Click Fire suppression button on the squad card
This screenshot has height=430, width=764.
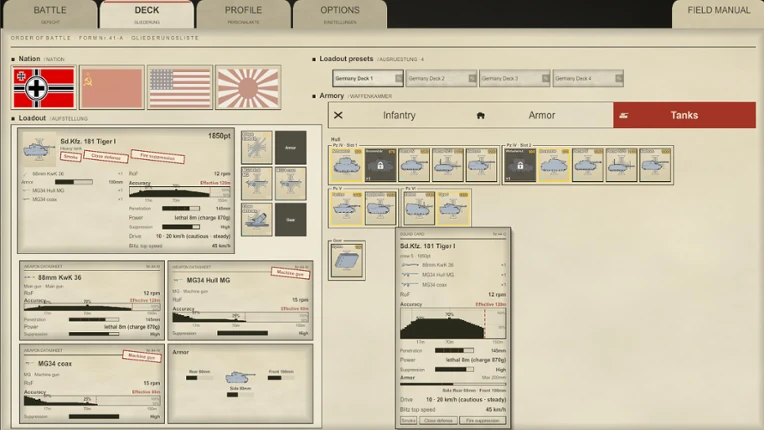pos(482,420)
